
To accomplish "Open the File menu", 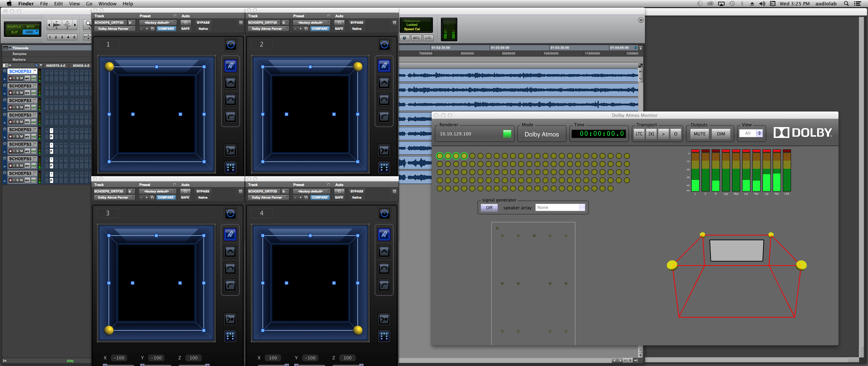I will [x=44, y=4].
